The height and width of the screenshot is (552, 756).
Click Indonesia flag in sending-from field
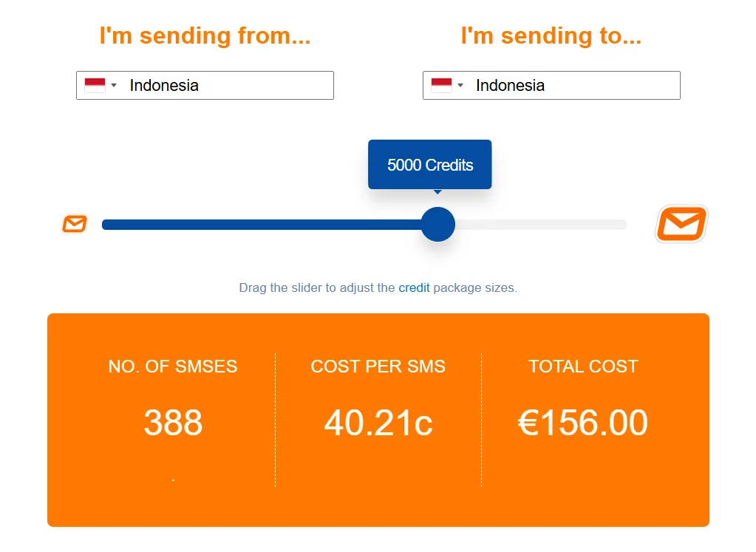(95, 86)
